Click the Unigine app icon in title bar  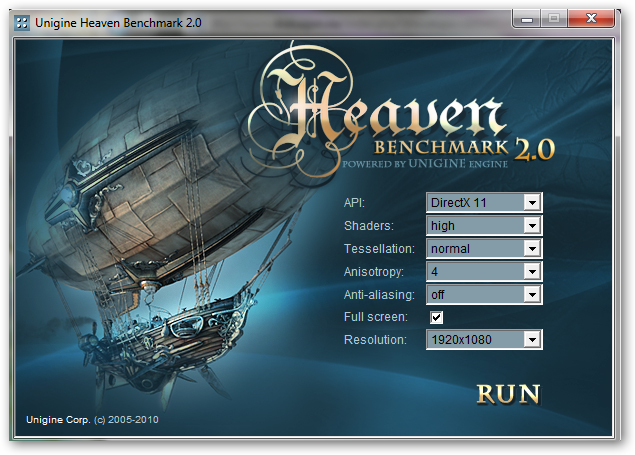pyautogui.click(x=21, y=23)
